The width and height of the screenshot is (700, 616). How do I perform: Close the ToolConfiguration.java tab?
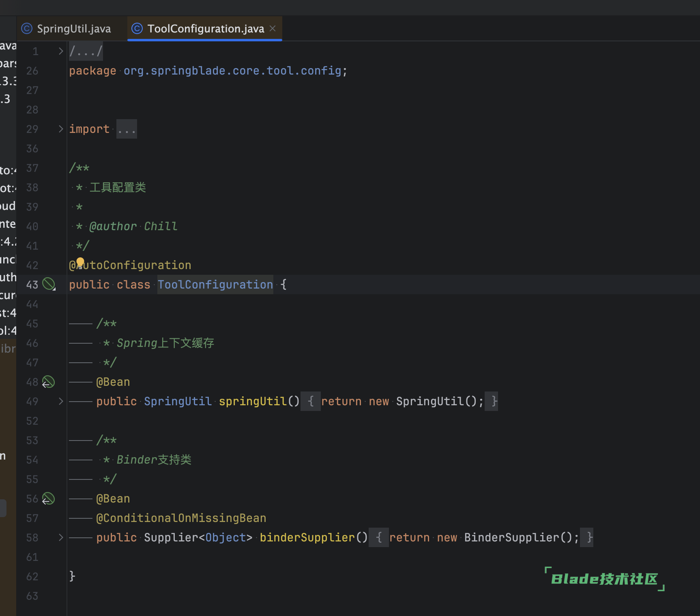273,28
